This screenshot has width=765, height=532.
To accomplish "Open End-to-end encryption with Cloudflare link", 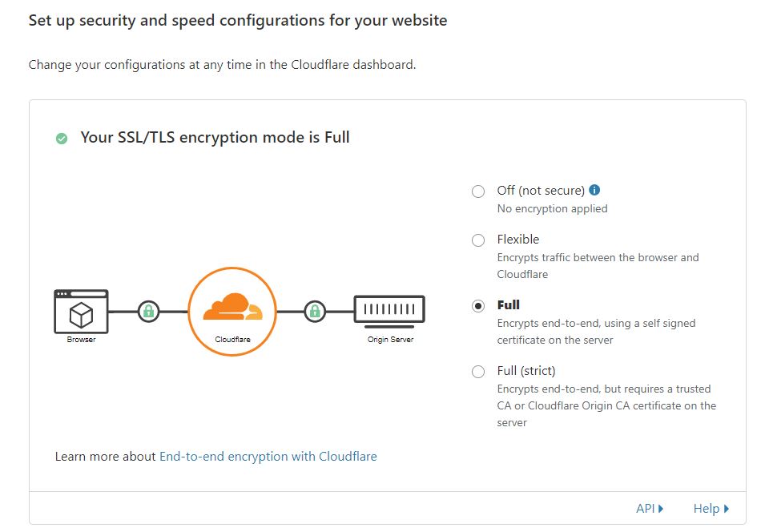I will (269, 456).
